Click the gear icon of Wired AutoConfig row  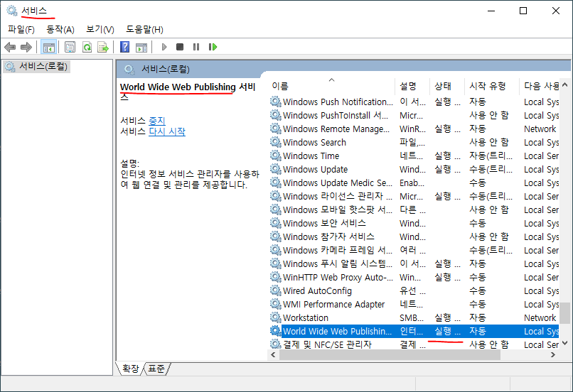[276, 290]
